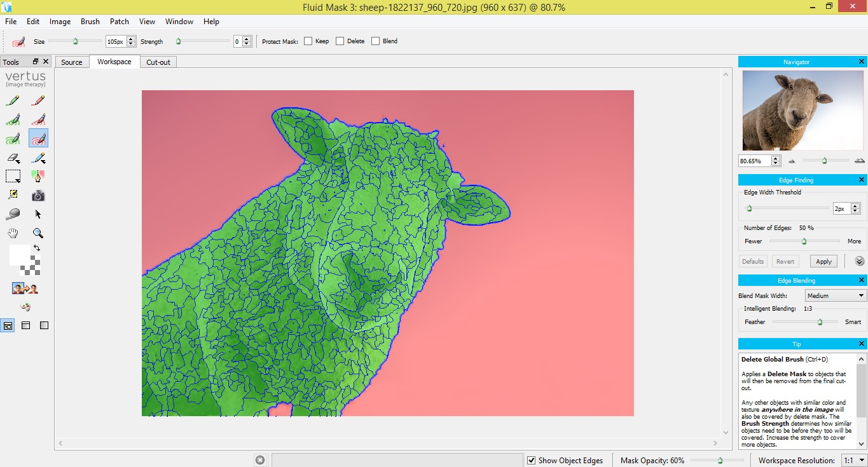Select the gray smudge blob tool

point(13,214)
